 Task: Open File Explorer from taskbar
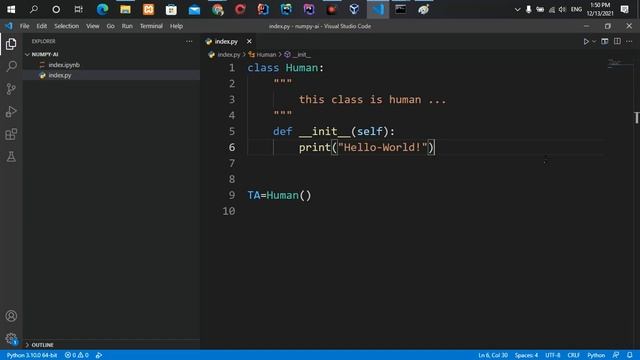125,9
